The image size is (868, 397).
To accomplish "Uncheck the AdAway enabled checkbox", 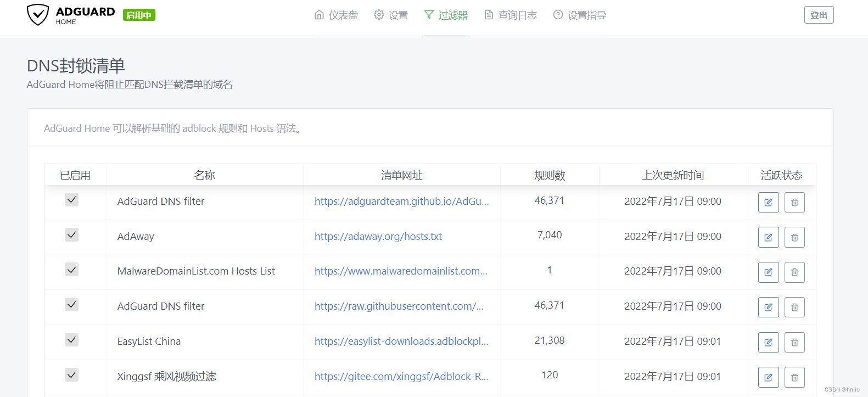I will [71, 235].
